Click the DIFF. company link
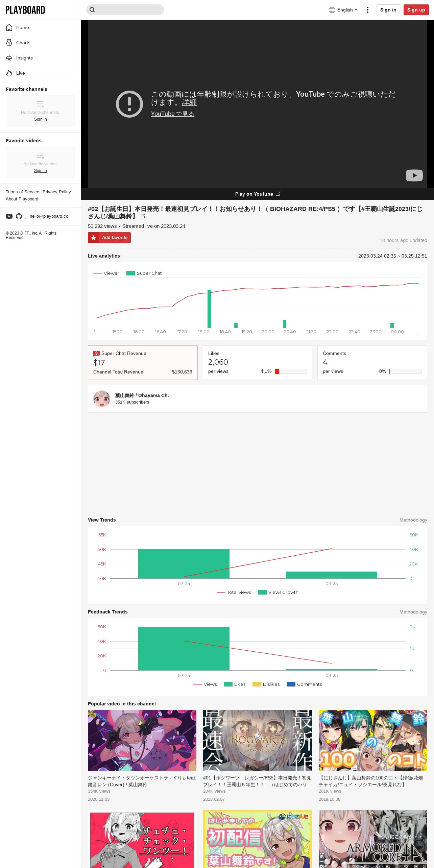Image resolution: width=434 pixels, height=868 pixels. point(25,233)
